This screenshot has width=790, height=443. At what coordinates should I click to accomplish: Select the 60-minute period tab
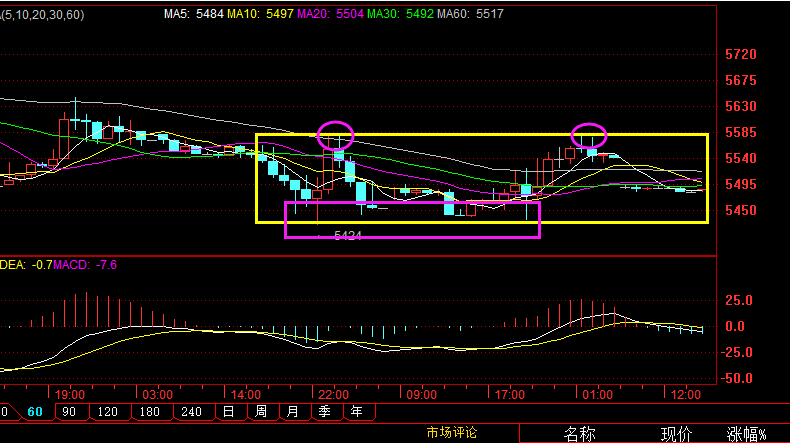[35, 412]
